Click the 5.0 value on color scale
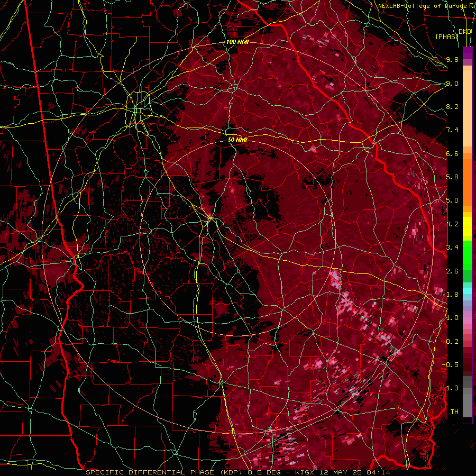476x476 pixels. click(x=452, y=200)
